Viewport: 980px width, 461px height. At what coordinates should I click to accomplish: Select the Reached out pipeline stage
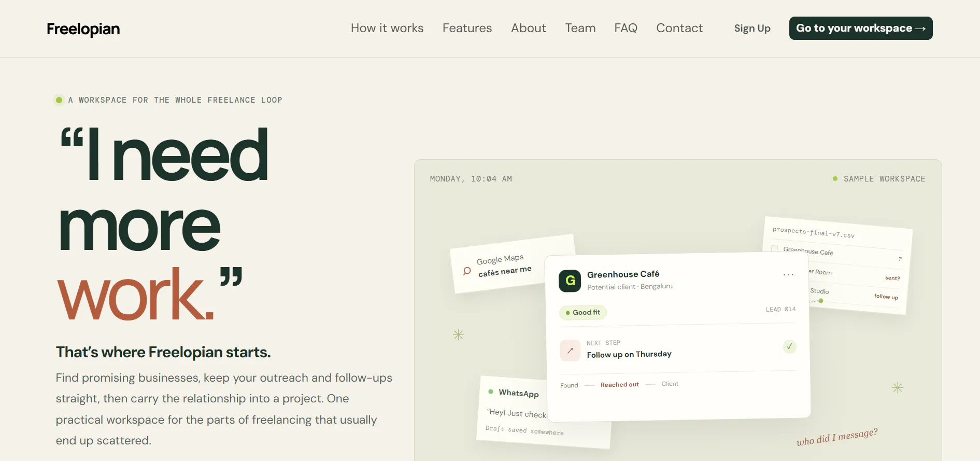coord(620,384)
